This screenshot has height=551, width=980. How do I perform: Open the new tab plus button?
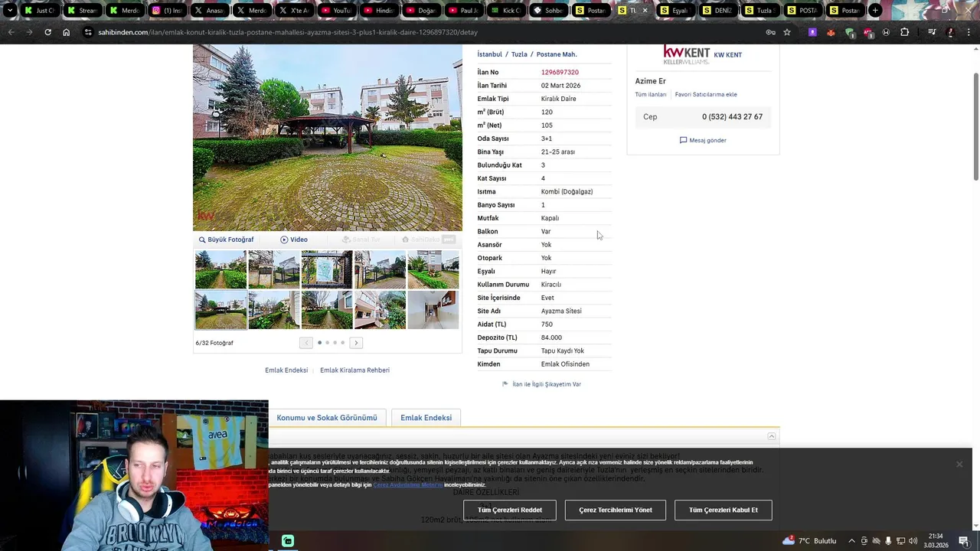click(874, 11)
